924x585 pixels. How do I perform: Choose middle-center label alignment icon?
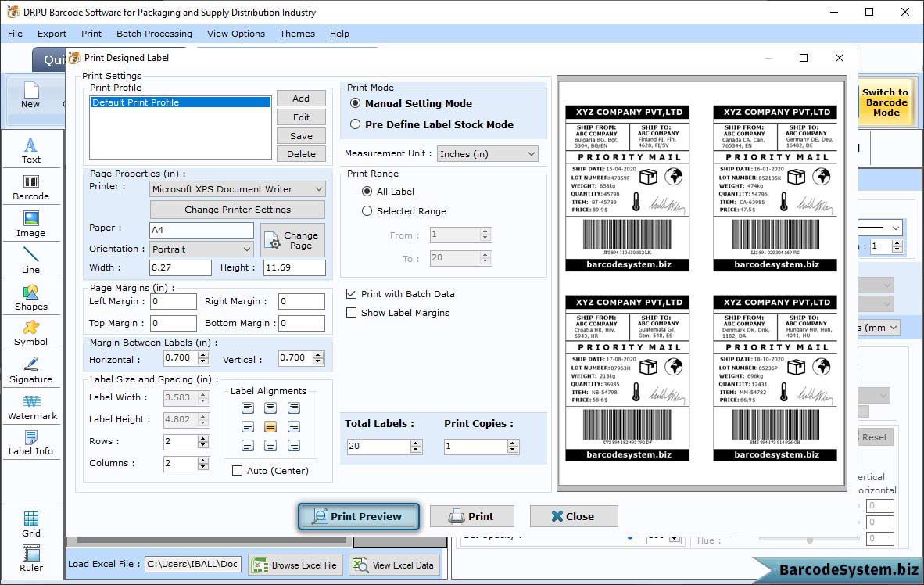270,426
